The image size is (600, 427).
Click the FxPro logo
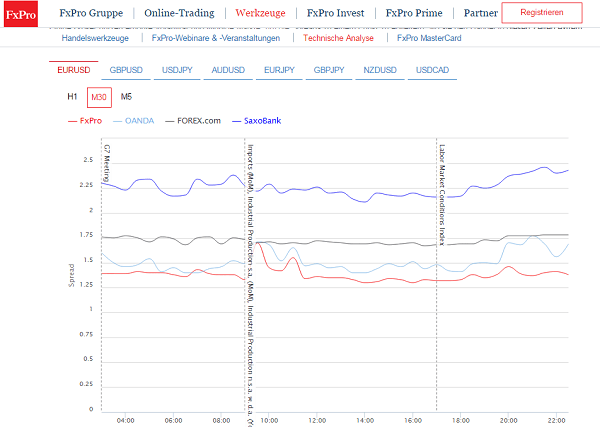tap(21, 14)
